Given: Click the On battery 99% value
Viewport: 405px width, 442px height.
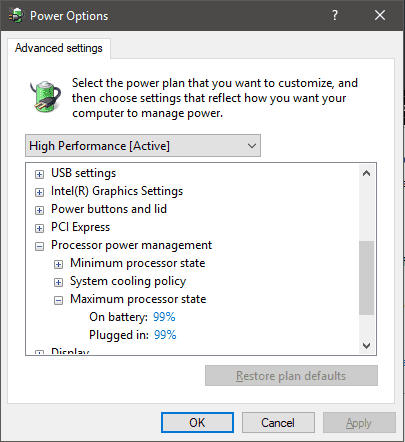Looking at the screenshot, I should (164, 317).
